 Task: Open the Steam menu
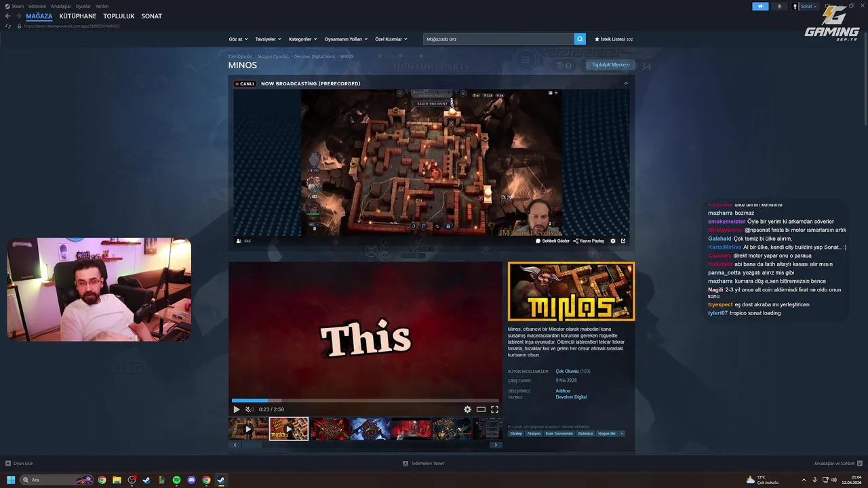click(x=18, y=6)
